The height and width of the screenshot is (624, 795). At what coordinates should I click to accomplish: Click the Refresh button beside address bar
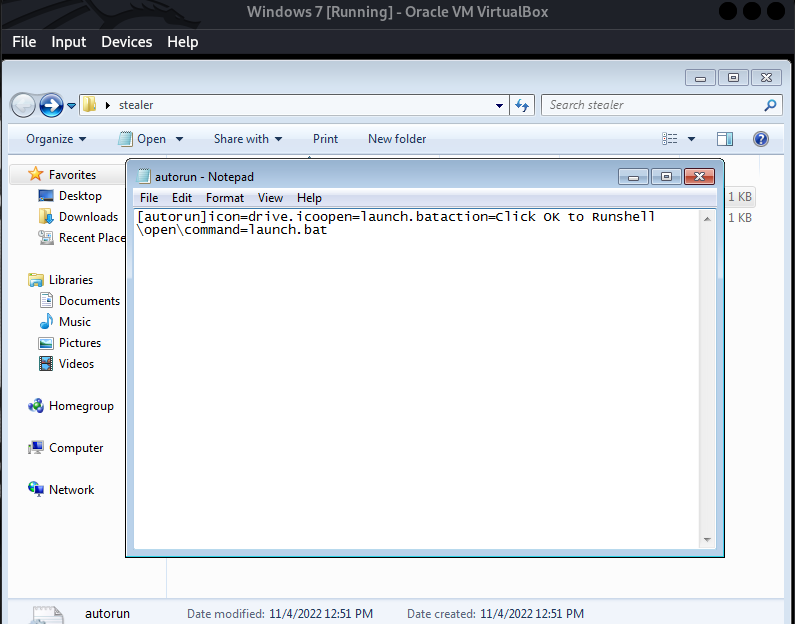(522, 105)
